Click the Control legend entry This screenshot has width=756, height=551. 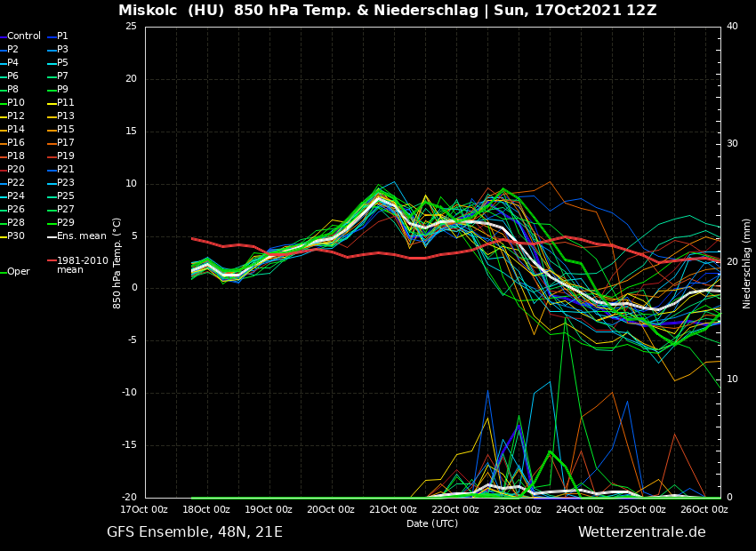point(24,36)
